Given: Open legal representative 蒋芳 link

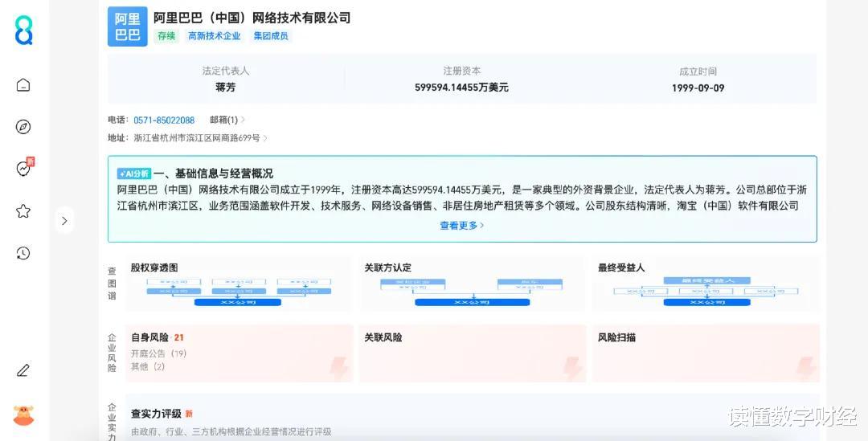Looking at the screenshot, I should point(225,88).
